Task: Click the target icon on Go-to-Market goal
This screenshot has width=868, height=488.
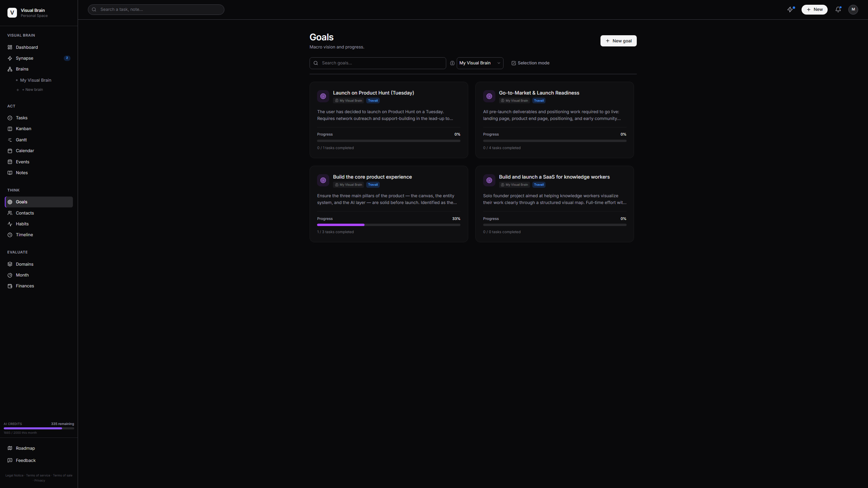Action: (x=489, y=96)
